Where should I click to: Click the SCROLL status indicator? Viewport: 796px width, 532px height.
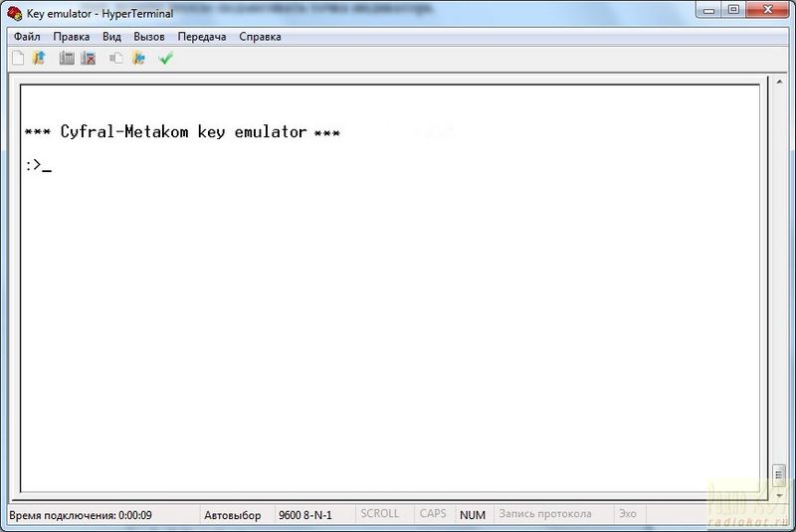(x=380, y=514)
